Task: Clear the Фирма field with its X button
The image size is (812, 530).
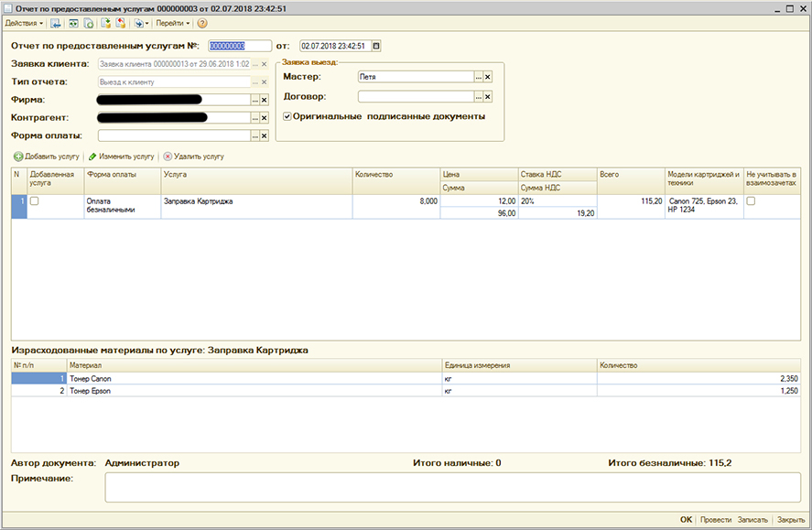Action: [x=265, y=99]
